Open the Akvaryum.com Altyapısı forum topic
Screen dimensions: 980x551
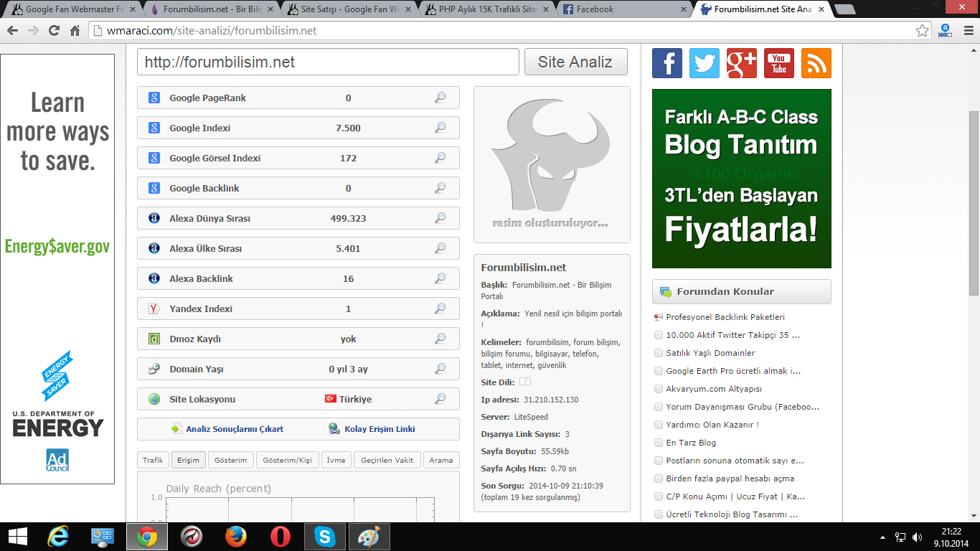[x=714, y=389]
